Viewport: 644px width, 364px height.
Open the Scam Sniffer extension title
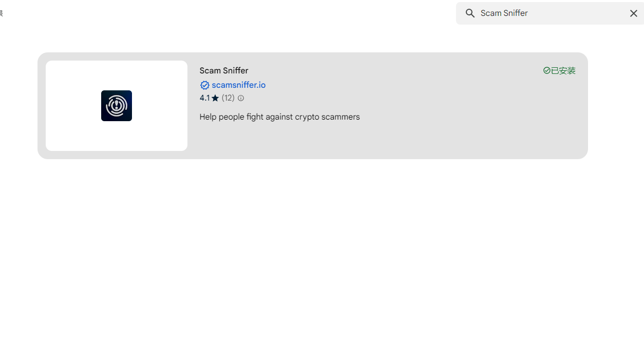[224, 70]
